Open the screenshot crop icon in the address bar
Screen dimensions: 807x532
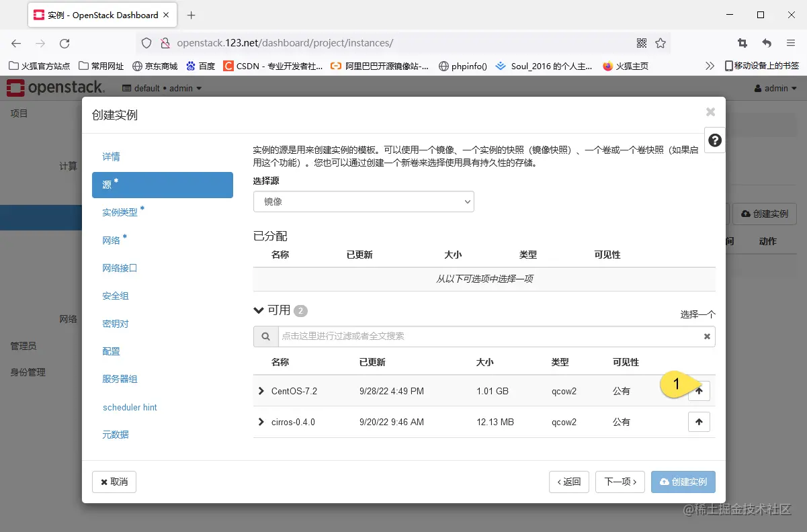coord(742,42)
